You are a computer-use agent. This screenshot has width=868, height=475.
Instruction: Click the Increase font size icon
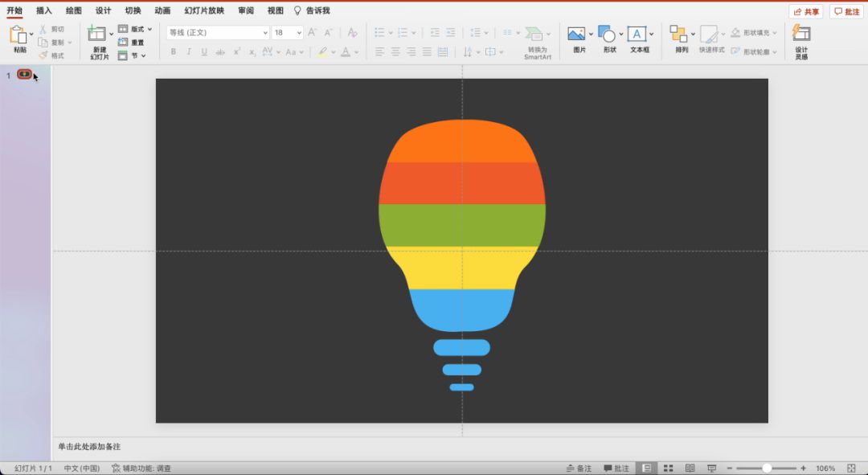(x=312, y=33)
